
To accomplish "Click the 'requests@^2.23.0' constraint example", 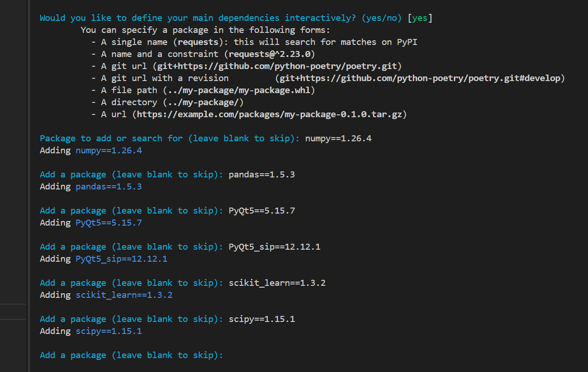I will pos(270,54).
